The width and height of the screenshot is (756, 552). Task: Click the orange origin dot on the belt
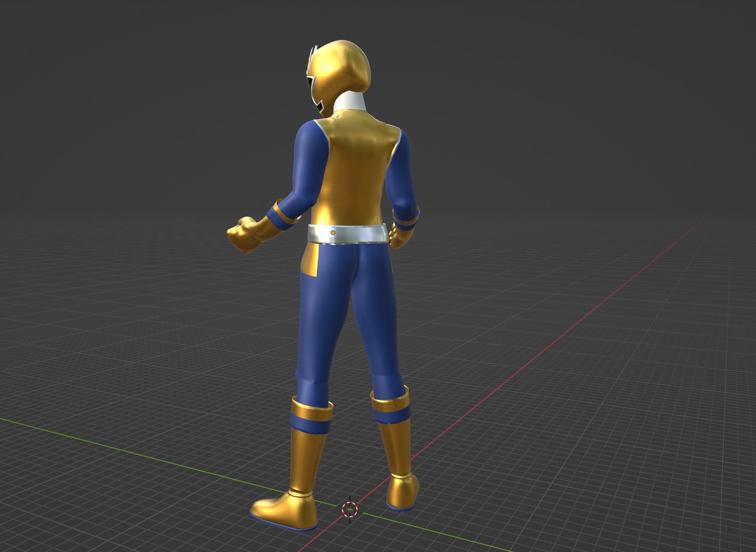click(333, 232)
